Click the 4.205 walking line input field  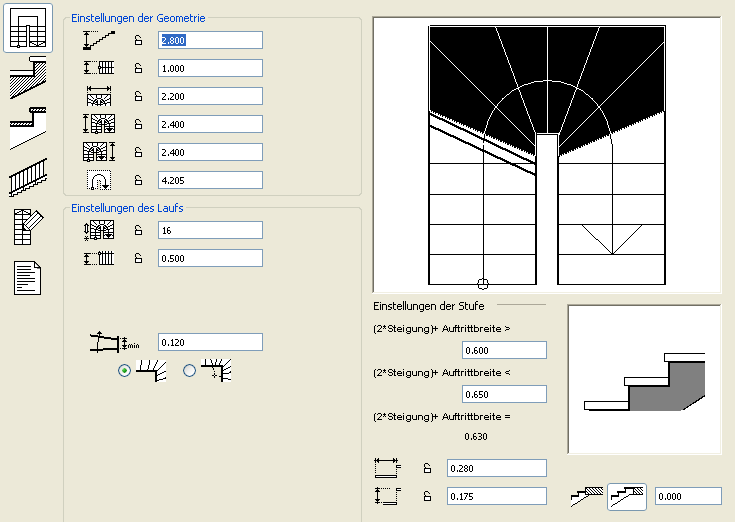(210, 180)
